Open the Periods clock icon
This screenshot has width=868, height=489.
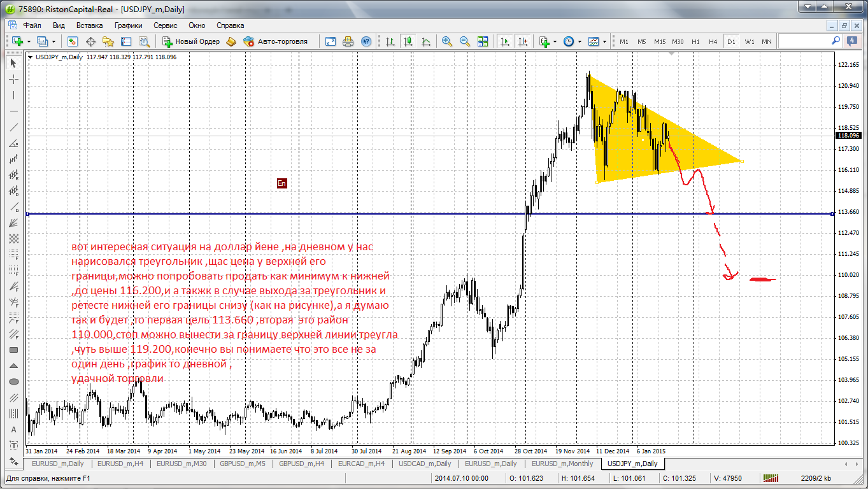568,41
